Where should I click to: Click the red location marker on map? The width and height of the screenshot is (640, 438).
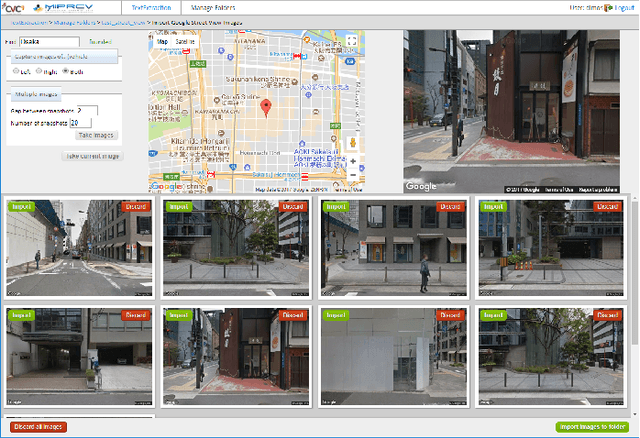coord(266,108)
